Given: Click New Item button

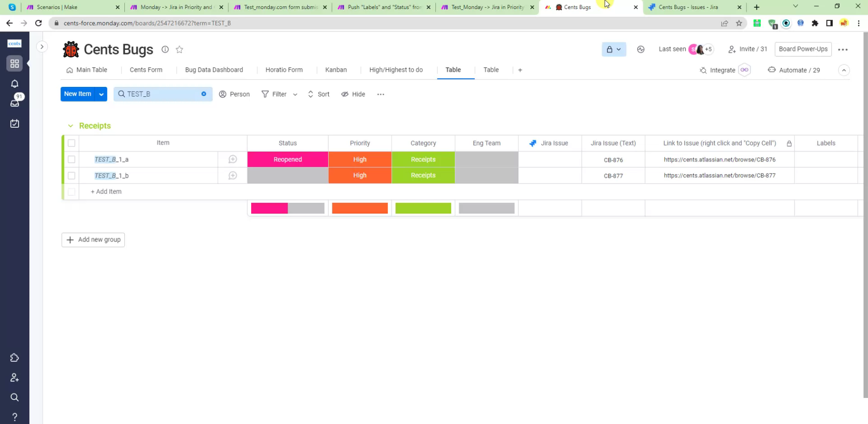Looking at the screenshot, I should pyautogui.click(x=78, y=94).
